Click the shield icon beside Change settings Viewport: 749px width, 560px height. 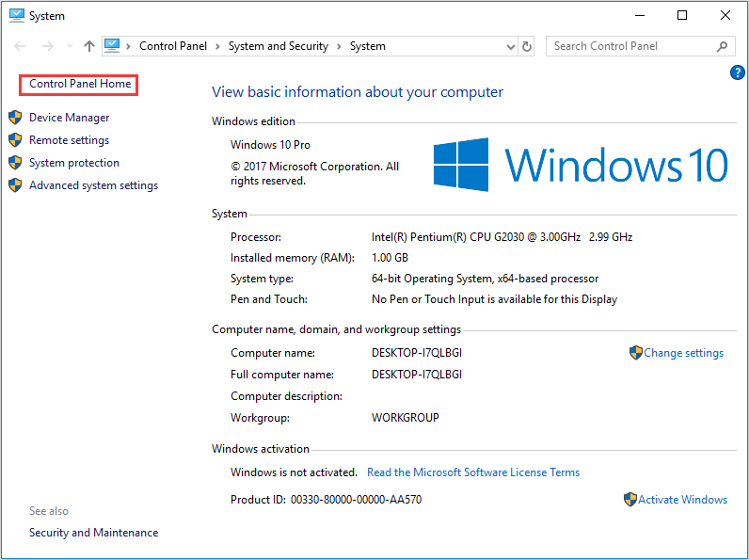pos(636,353)
